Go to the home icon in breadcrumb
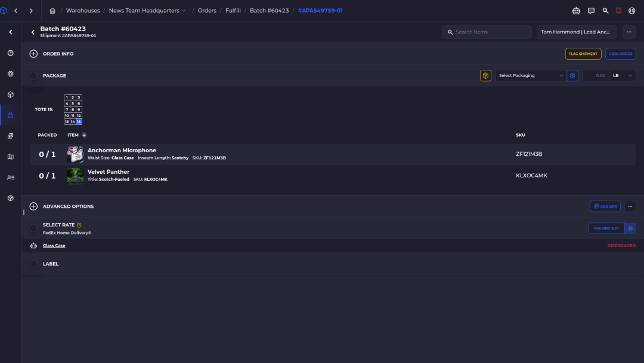The image size is (644, 363). 52,11
